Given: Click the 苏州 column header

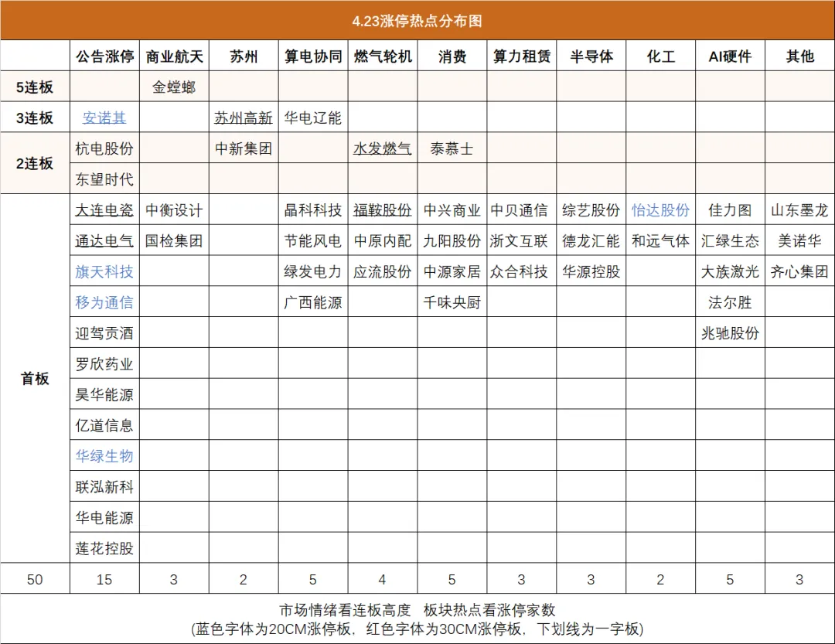Looking at the screenshot, I should (244, 56).
